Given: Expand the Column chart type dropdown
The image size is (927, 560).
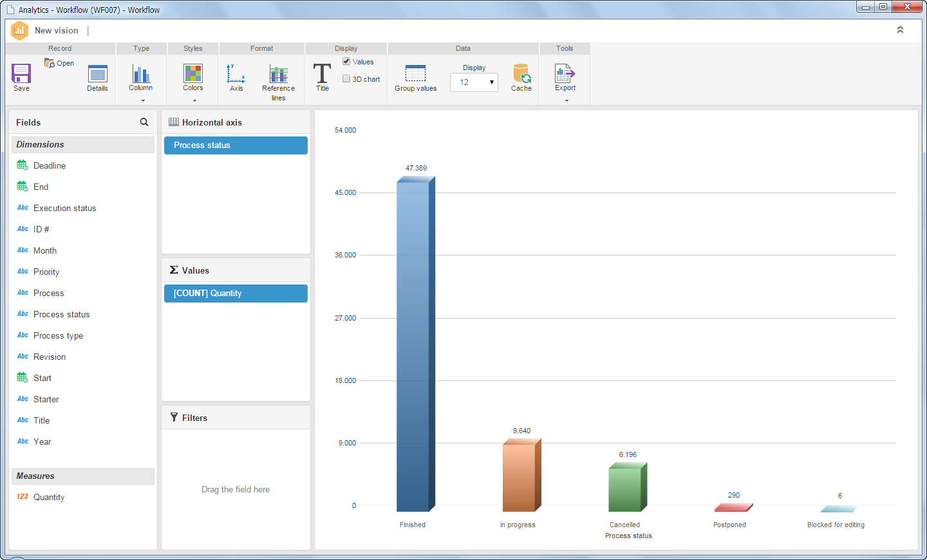Looking at the screenshot, I should point(143,100).
